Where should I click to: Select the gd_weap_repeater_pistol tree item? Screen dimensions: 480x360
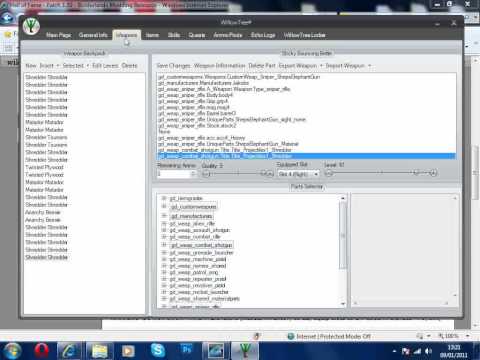tap(198, 279)
